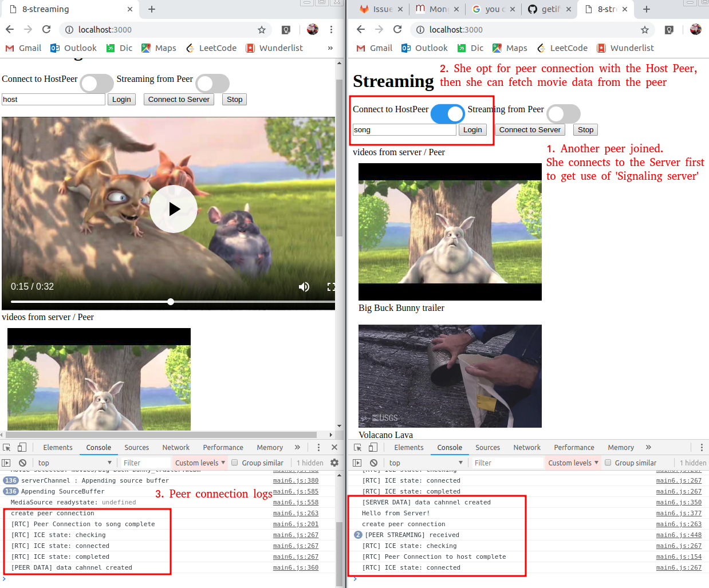The image size is (709, 588).
Task: Enable Streaming from Peer in right window
Action: pos(564,114)
